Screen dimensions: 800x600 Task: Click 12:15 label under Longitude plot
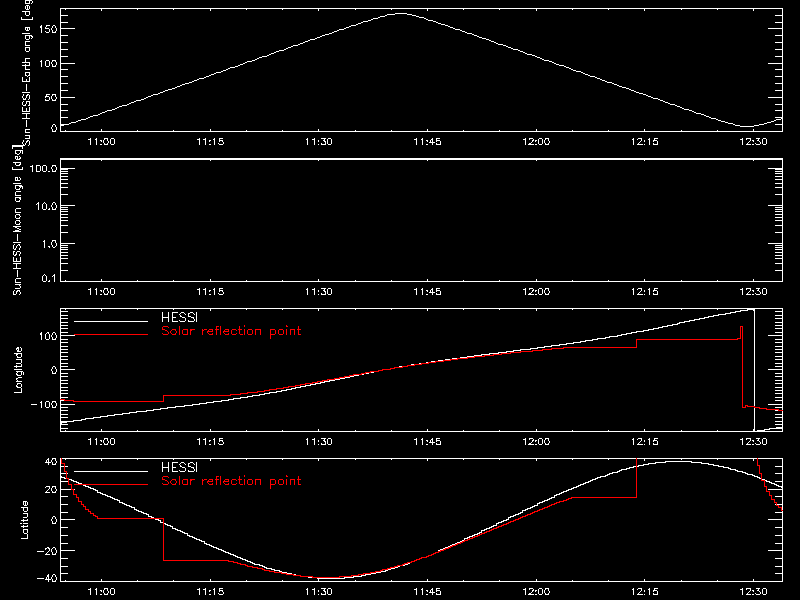pyautogui.click(x=645, y=442)
